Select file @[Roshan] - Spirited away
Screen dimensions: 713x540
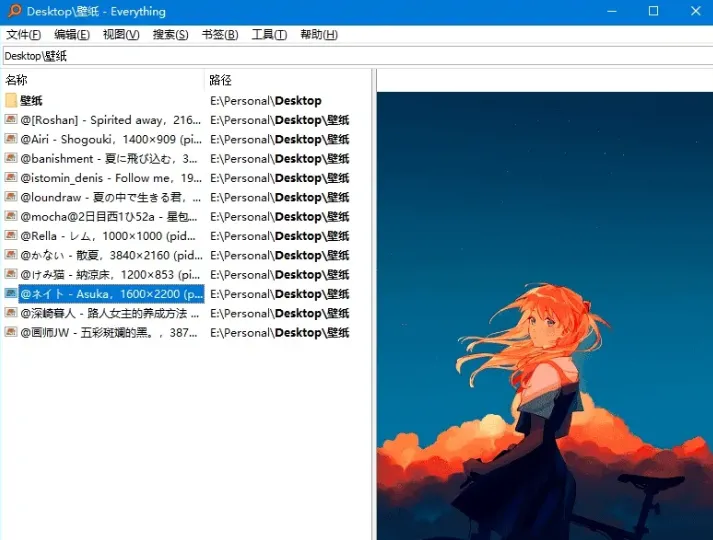point(110,120)
